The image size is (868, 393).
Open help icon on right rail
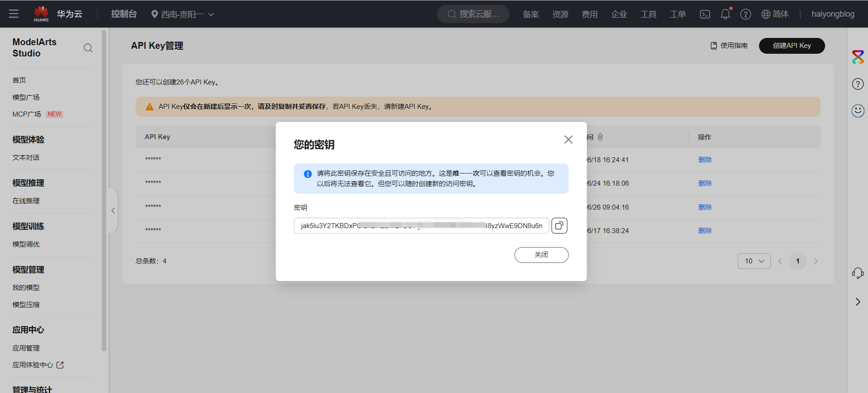[858, 84]
